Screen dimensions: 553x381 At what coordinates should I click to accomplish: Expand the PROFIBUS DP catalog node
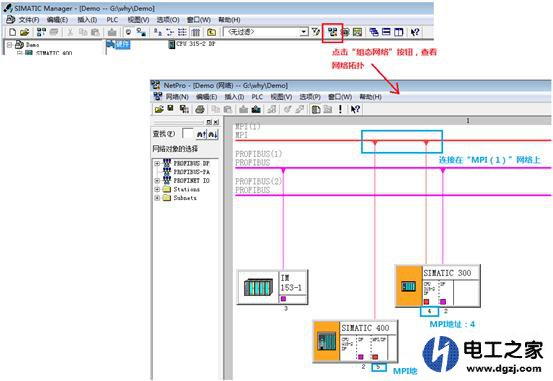click(x=157, y=163)
